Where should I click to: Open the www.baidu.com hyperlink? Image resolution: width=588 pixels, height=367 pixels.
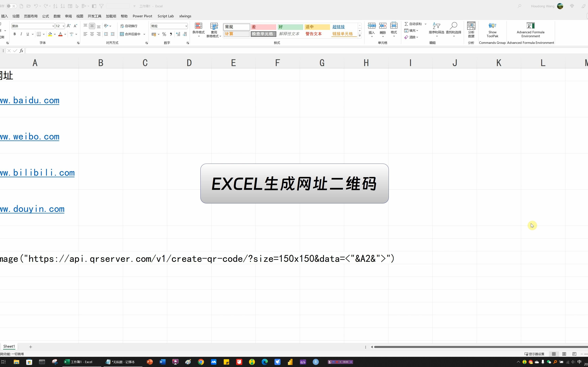tap(29, 100)
